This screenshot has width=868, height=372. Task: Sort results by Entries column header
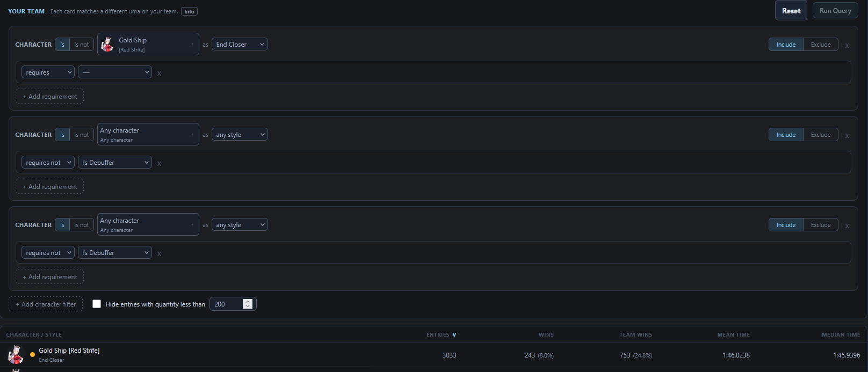tap(441, 334)
